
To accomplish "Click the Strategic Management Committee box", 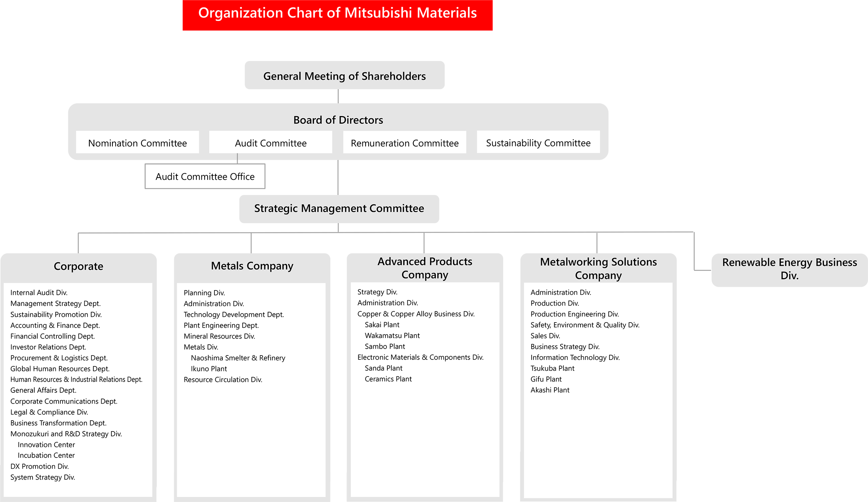I will [x=339, y=209].
